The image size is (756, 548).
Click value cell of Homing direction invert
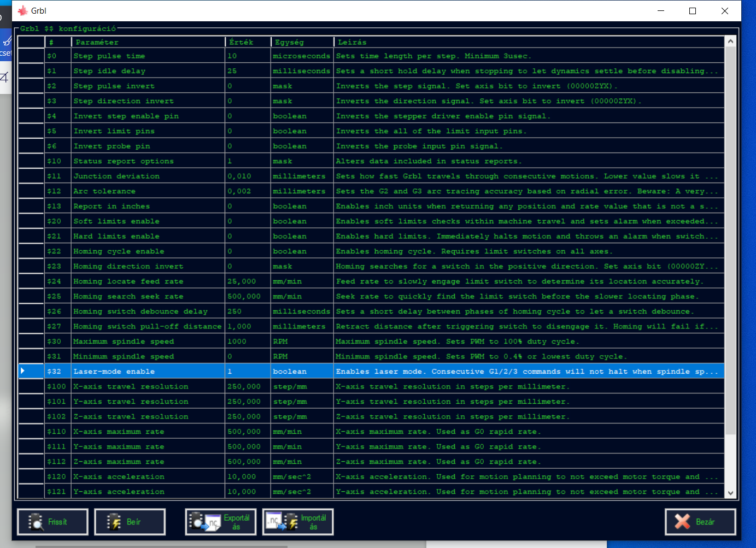(x=248, y=267)
